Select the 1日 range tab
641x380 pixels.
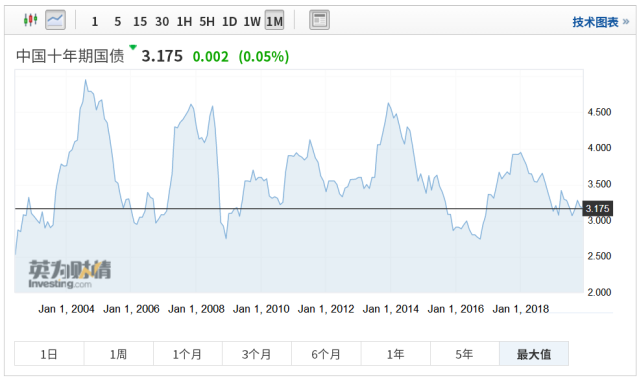49,354
